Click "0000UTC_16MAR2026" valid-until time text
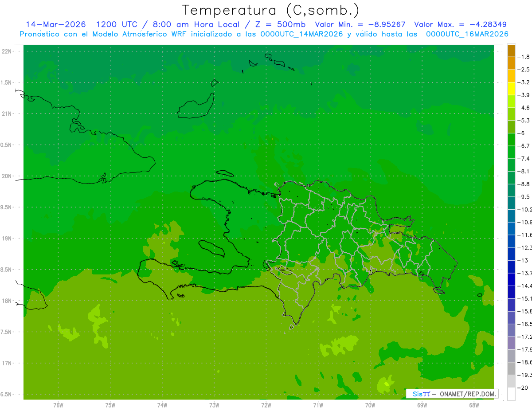532x411 pixels. pos(467,34)
